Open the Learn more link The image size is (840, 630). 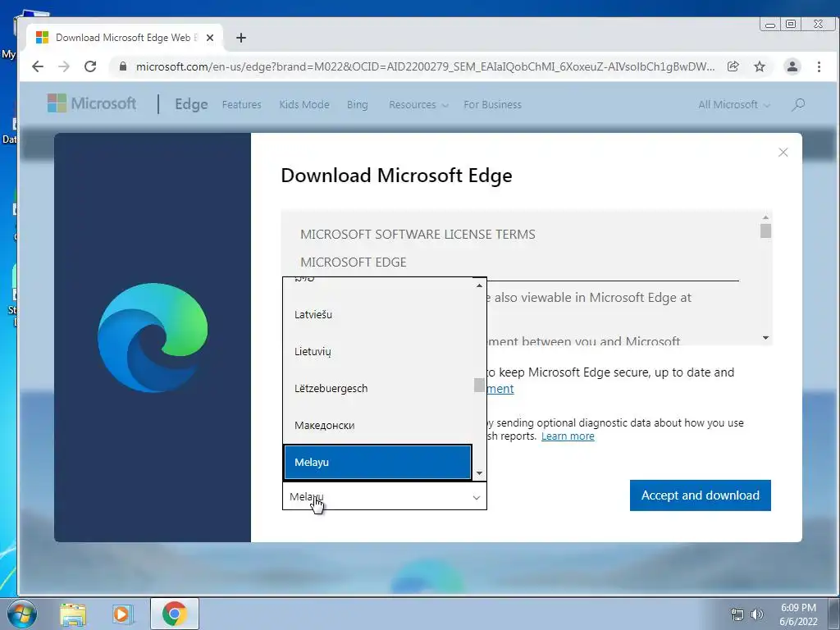coord(568,436)
